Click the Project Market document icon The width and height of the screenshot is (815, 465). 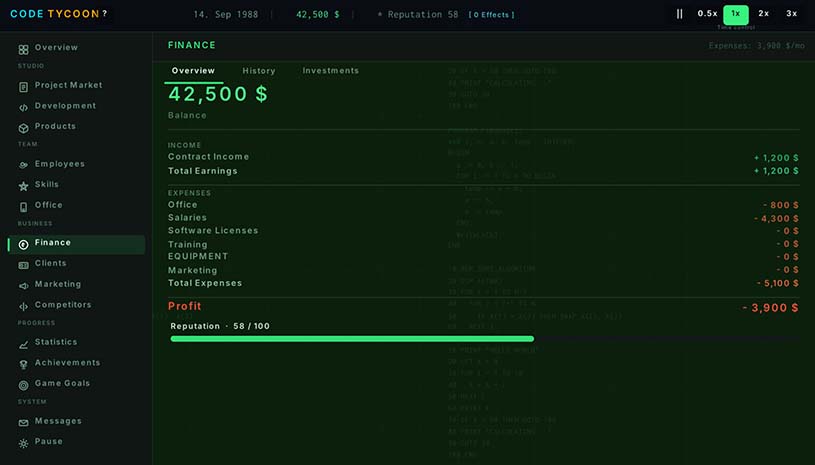(23, 87)
